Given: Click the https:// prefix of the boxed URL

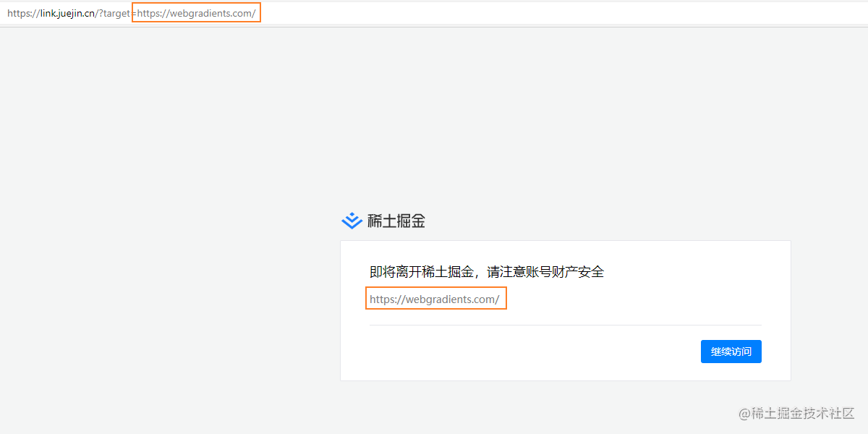Looking at the screenshot, I should pos(383,298).
